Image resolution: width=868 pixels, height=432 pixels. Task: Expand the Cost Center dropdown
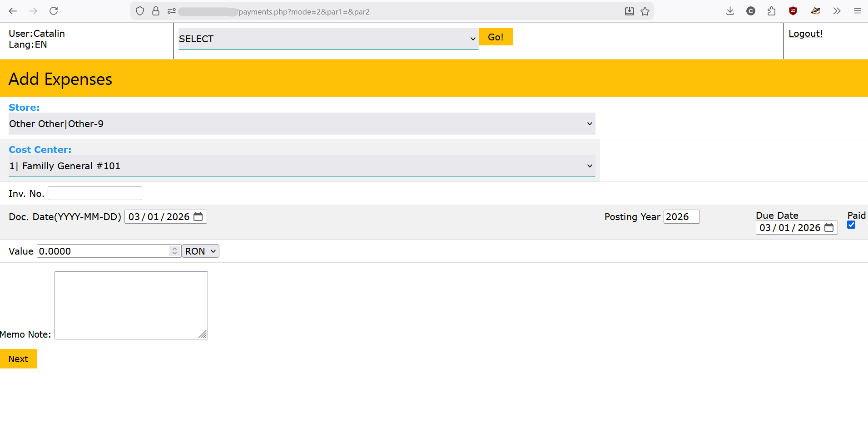point(302,166)
